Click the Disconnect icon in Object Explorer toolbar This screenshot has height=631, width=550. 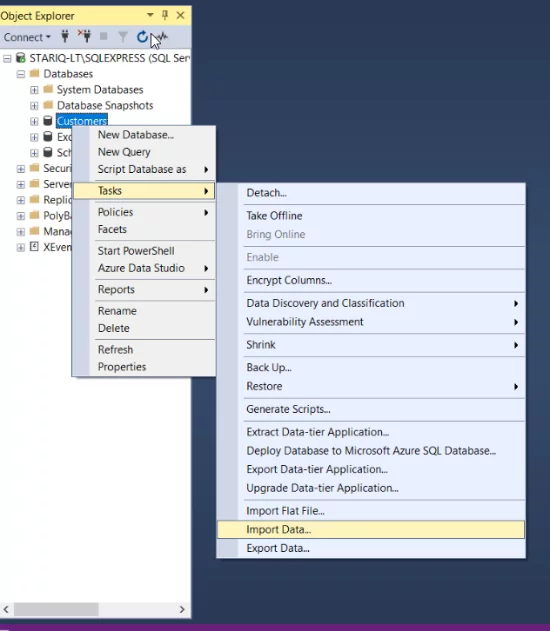(84, 37)
